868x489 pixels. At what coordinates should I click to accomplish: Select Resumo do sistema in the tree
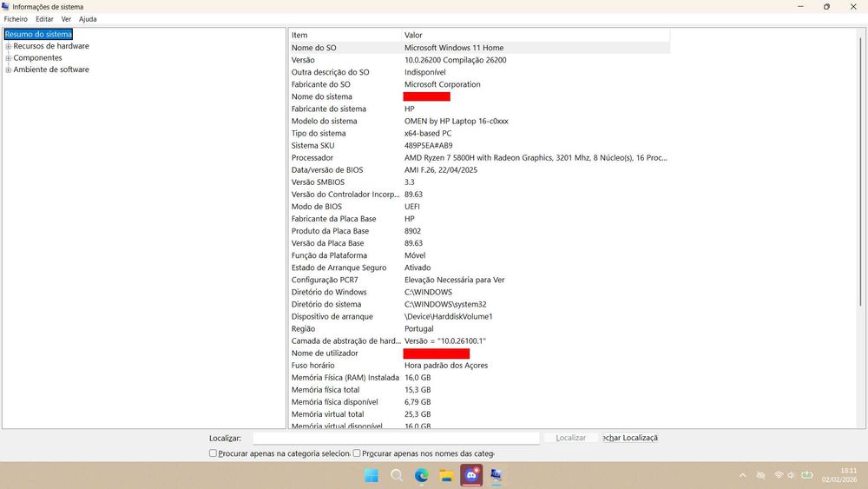(38, 35)
